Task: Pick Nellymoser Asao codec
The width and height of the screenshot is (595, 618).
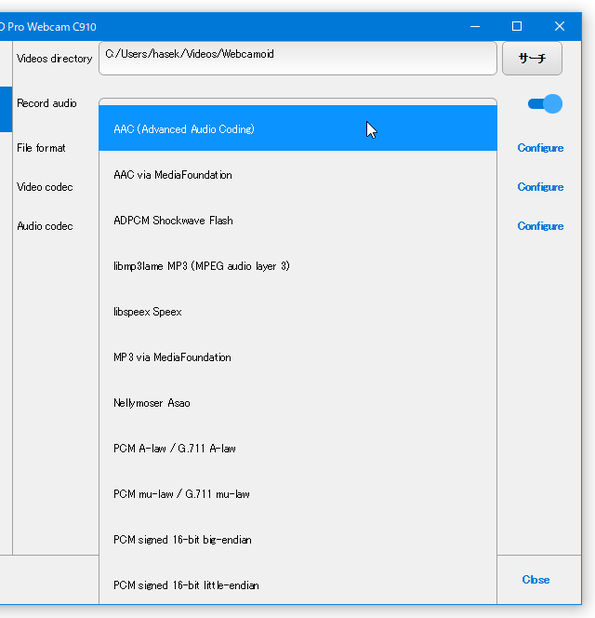Action: pyautogui.click(x=298, y=403)
